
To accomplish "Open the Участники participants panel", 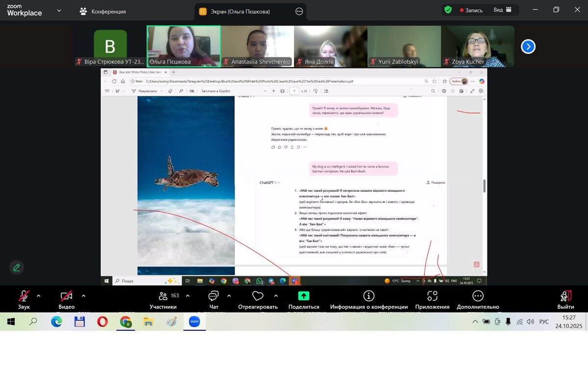I will [x=163, y=299].
